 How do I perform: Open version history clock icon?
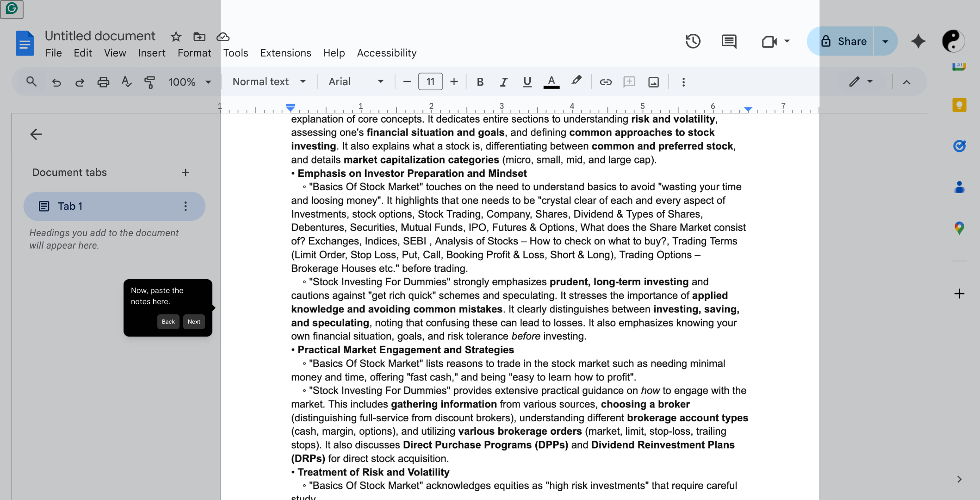(x=693, y=41)
